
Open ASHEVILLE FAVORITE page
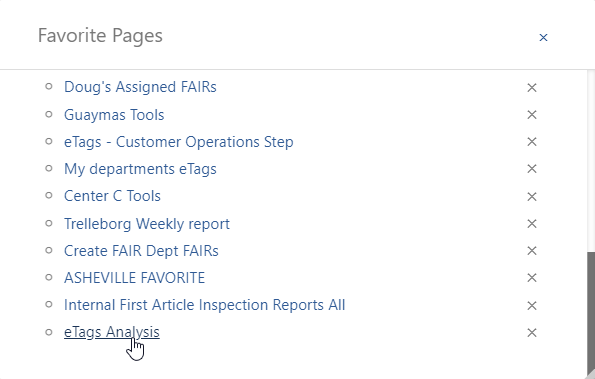pyautogui.click(x=134, y=278)
